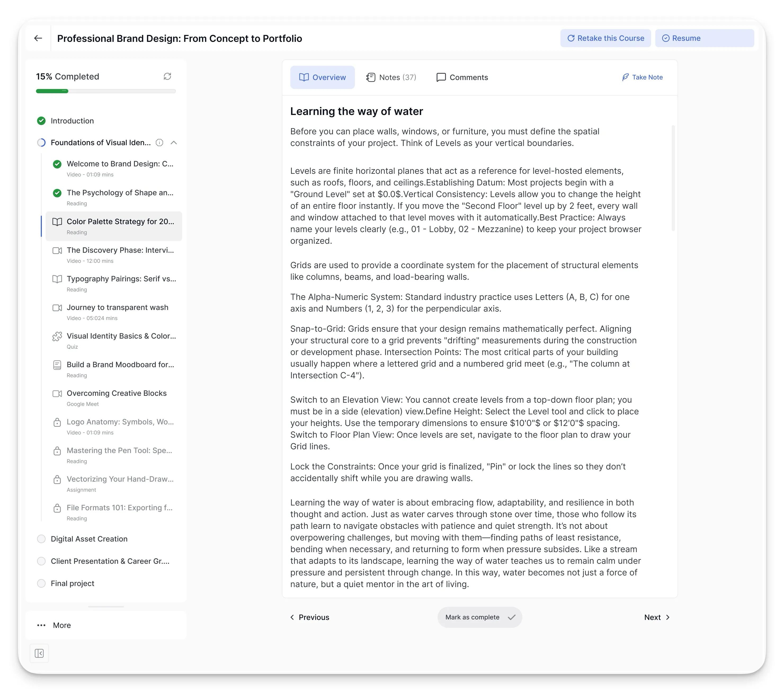Collapse the sidebar with panel icon

click(39, 653)
